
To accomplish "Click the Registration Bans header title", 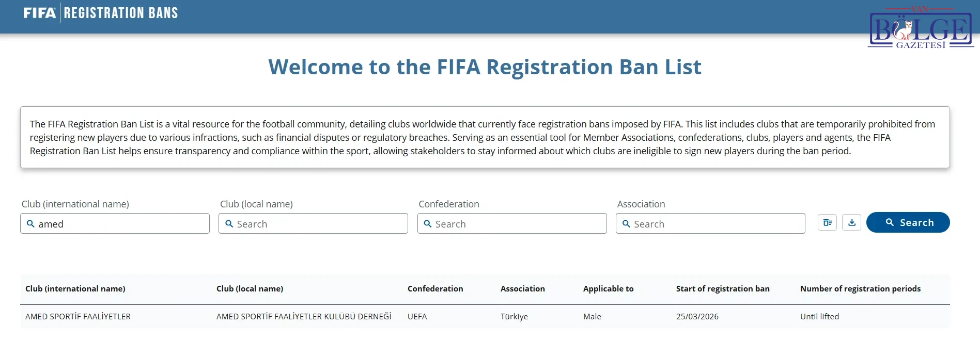I will pyautogui.click(x=121, y=13).
